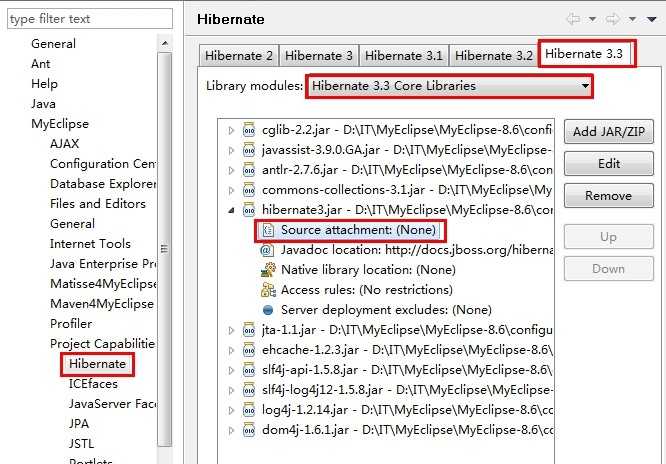Screen dimensions: 666x464
Task: Click the Remove button
Action: (609, 195)
